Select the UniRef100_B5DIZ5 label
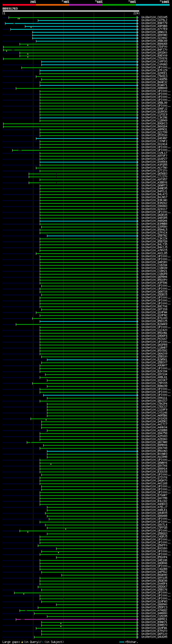 coord(154,321)
